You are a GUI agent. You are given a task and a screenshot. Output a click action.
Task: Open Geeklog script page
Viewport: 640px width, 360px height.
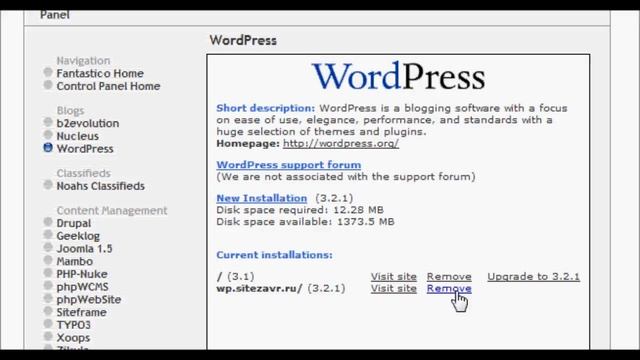click(x=78, y=236)
